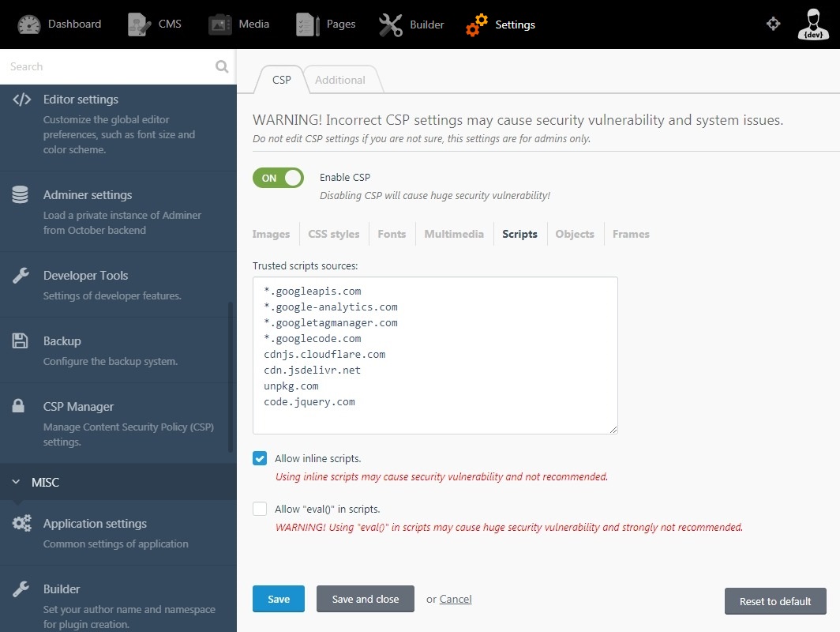Click the cdn.jsdelivr.net line

pyautogui.click(x=312, y=370)
